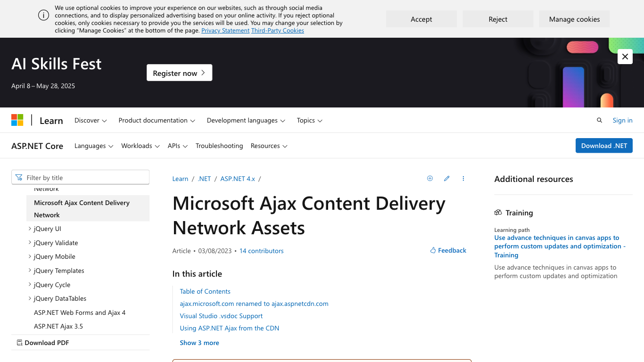The height and width of the screenshot is (362, 644).
Task: Click the filter funnel icon
Action: click(19, 178)
